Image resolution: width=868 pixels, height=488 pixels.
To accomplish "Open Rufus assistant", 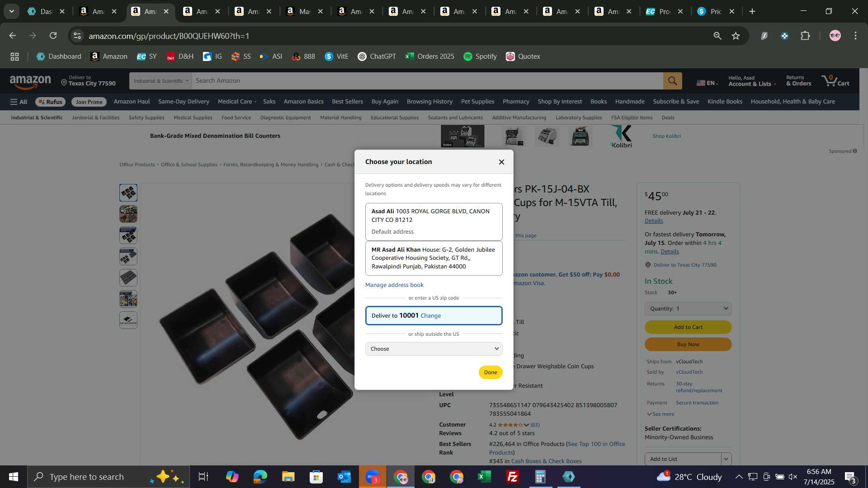I will [x=50, y=102].
